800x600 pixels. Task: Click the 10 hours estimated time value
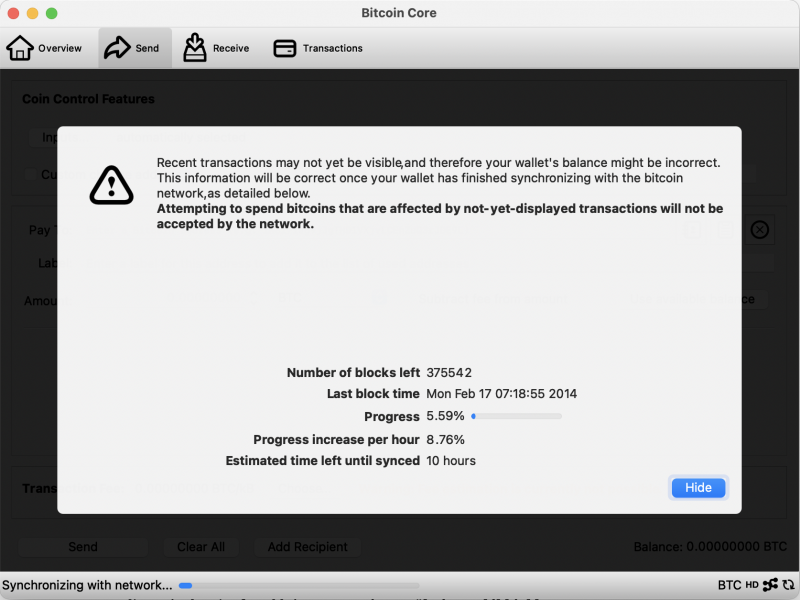451,461
